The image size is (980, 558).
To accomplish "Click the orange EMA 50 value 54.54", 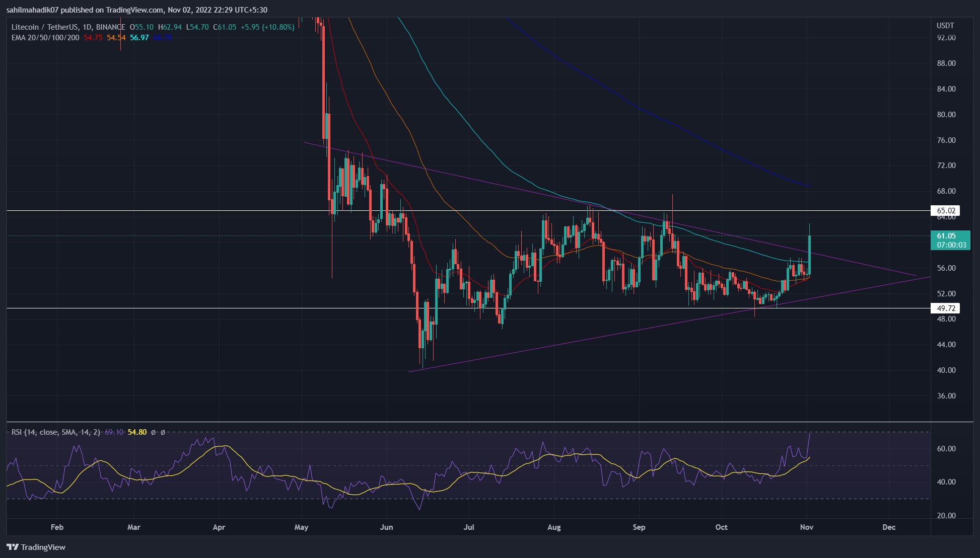I will coord(116,38).
